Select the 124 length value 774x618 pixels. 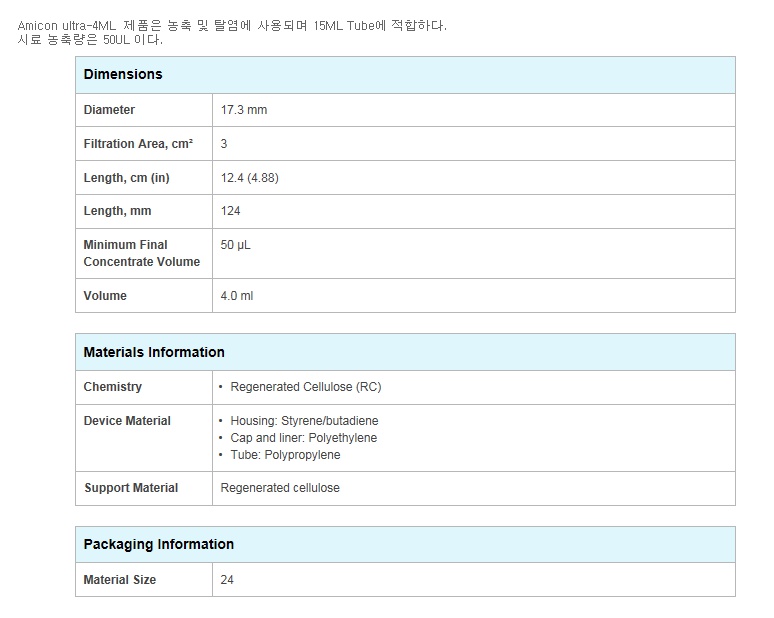pyautogui.click(x=230, y=211)
